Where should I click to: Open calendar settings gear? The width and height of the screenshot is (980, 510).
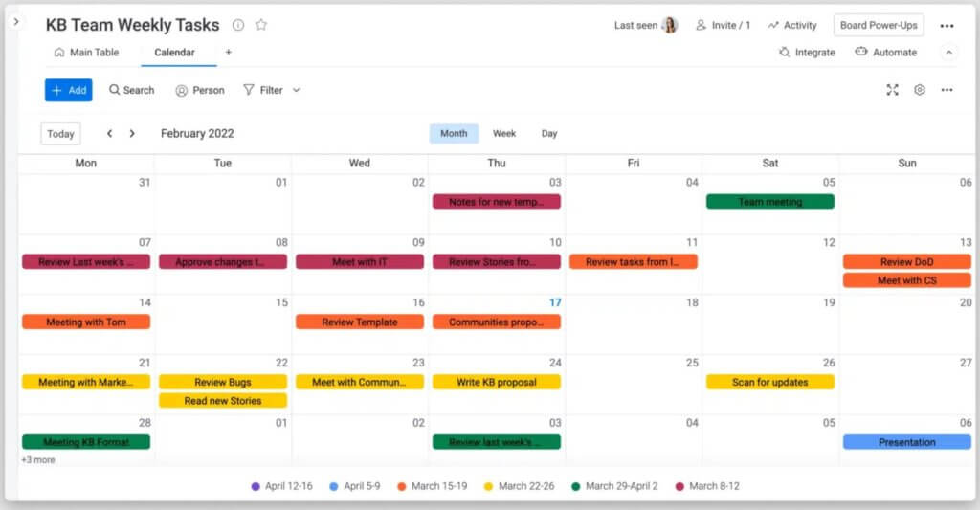(x=920, y=90)
